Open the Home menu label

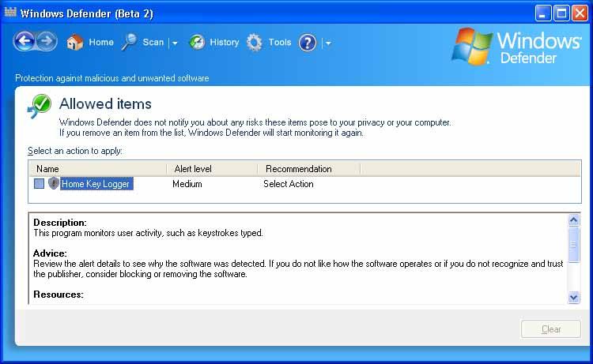pyautogui.click(x=101, y=43)
